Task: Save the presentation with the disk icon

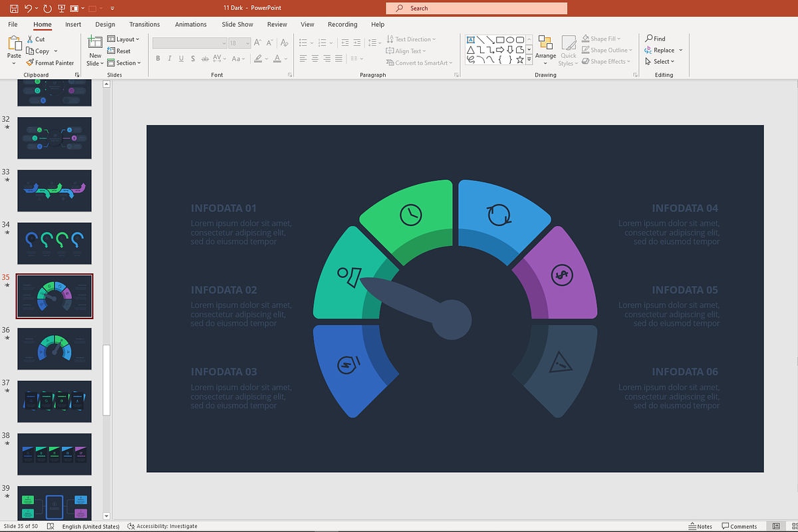Action: [x=14, y=9]
